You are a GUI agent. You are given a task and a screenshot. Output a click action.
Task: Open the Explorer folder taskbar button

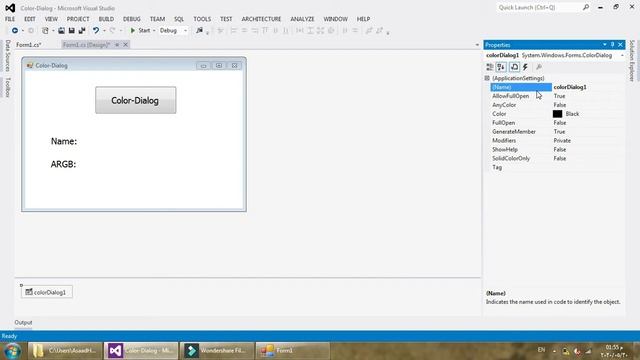[x=65, y=351]
